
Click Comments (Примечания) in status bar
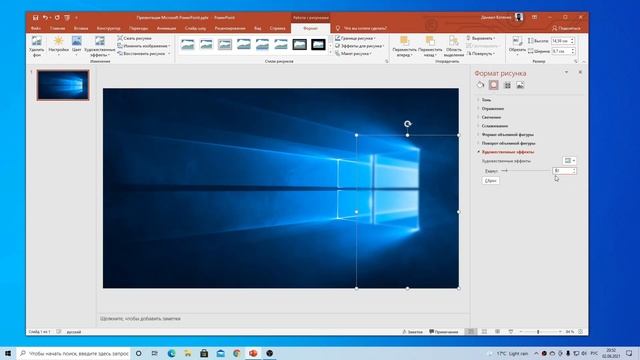pos(444,332)
